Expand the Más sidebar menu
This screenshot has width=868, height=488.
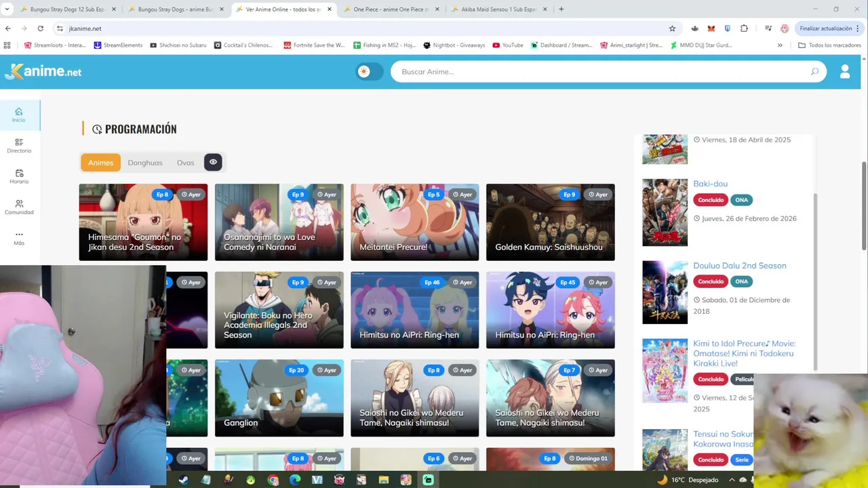(x=19, y=238)
